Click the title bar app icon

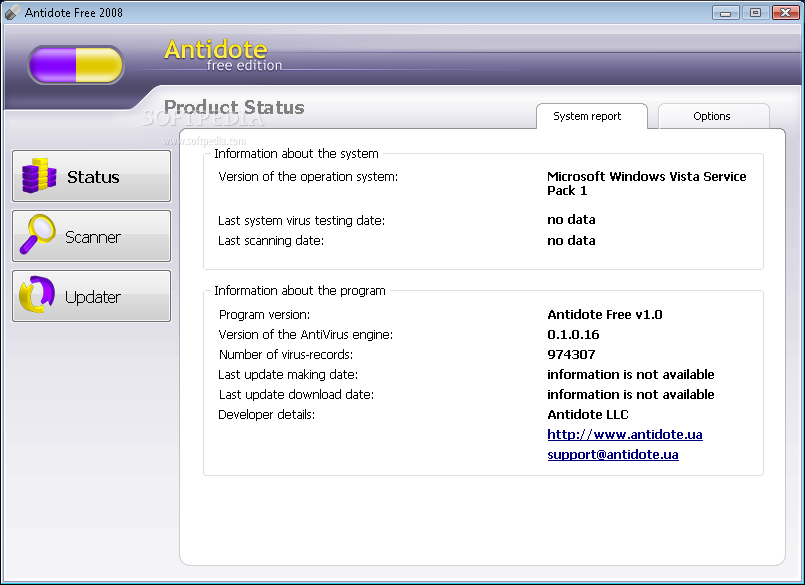pos(12,12)
